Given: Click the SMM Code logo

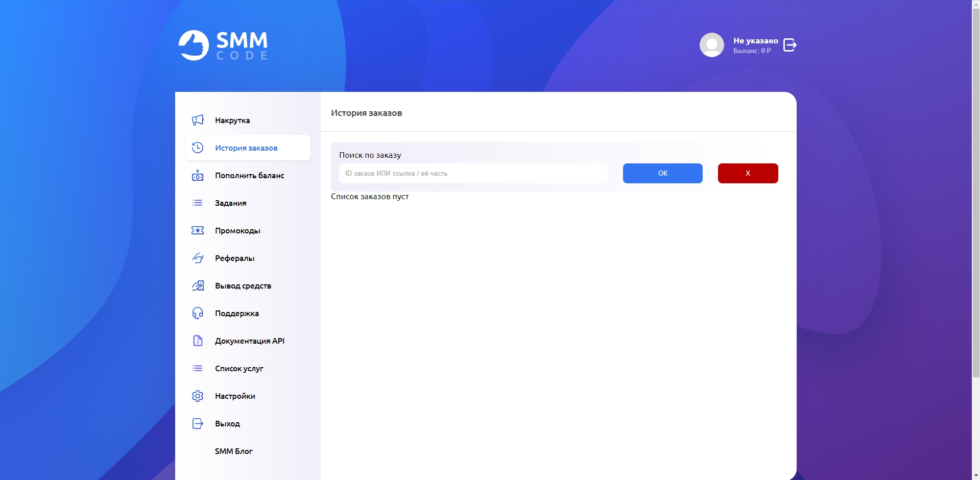Looking at the screenshot, I should (x=223, y=45).
